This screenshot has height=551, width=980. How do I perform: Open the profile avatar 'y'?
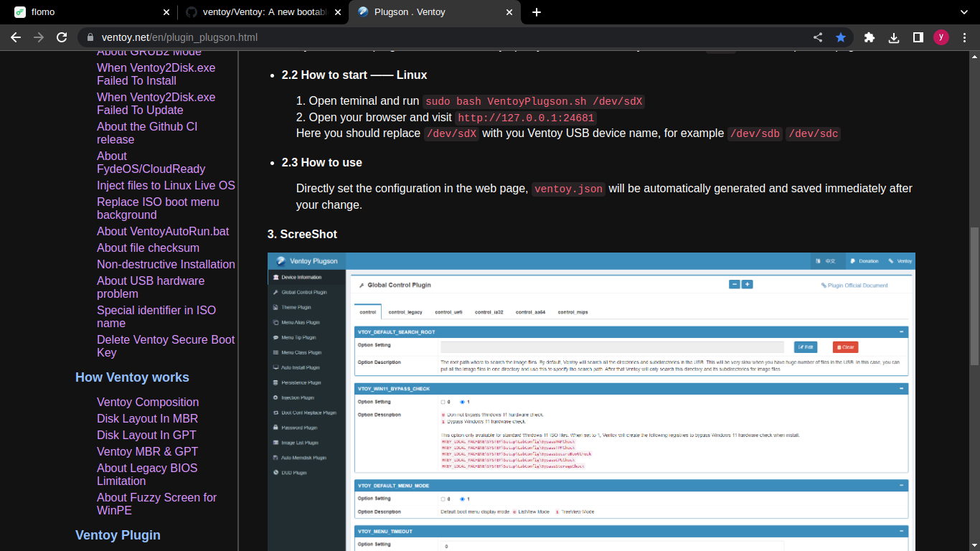(x=941, y=37)
